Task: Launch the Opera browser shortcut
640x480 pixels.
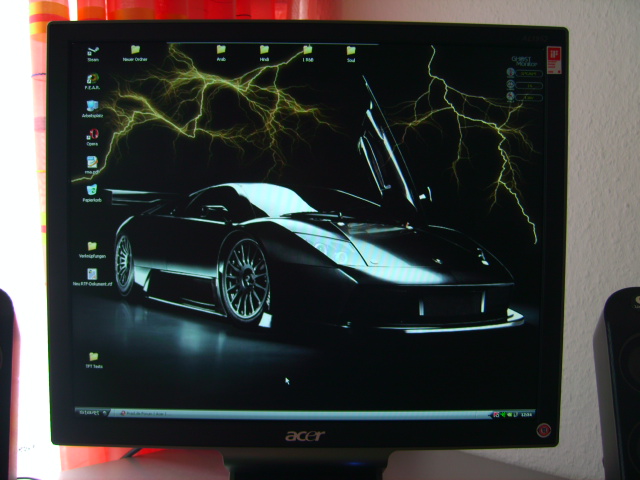Action: click(x=92, y=134)
